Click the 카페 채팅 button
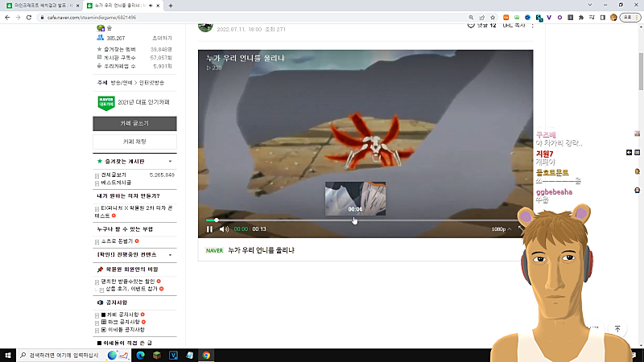 coord(134,142)
